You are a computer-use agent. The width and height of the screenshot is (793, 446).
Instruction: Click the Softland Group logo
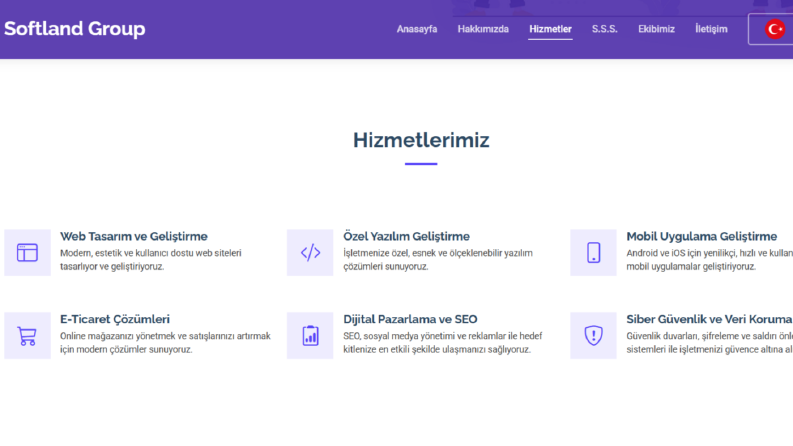click(74, 29)
